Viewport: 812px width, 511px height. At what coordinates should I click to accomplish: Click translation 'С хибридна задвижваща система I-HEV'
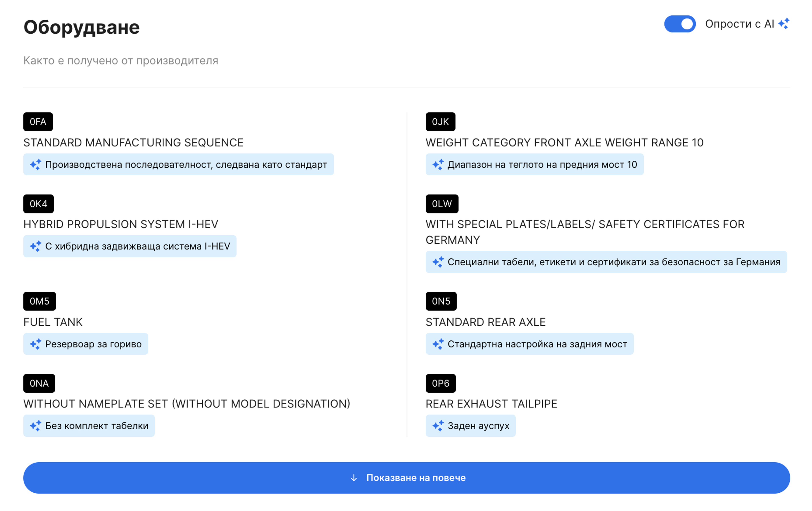click(x=138, y=246)
